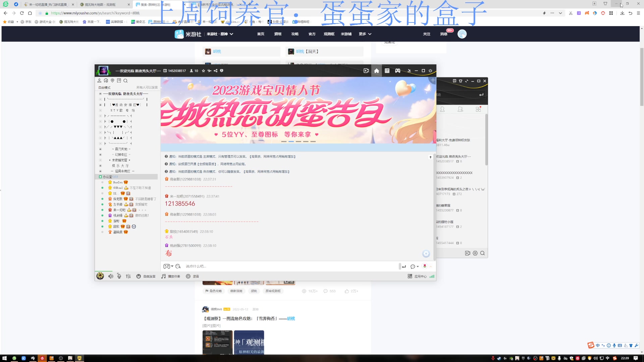Go to YY channel home icon
The image size is (644, 362).
click(x=376, y=71)
